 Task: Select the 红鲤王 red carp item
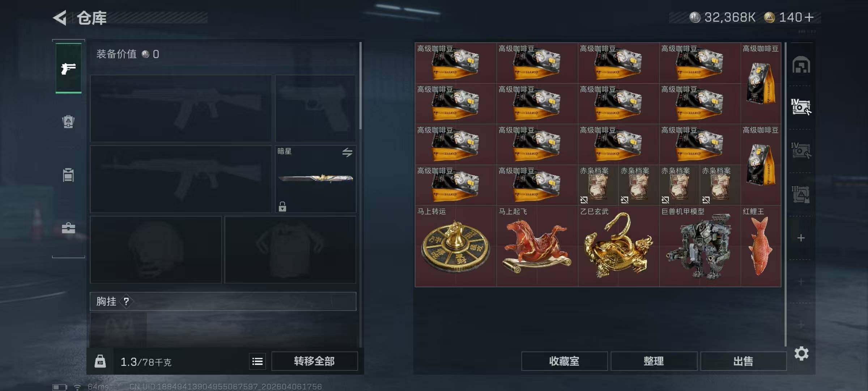click(761, 246)
